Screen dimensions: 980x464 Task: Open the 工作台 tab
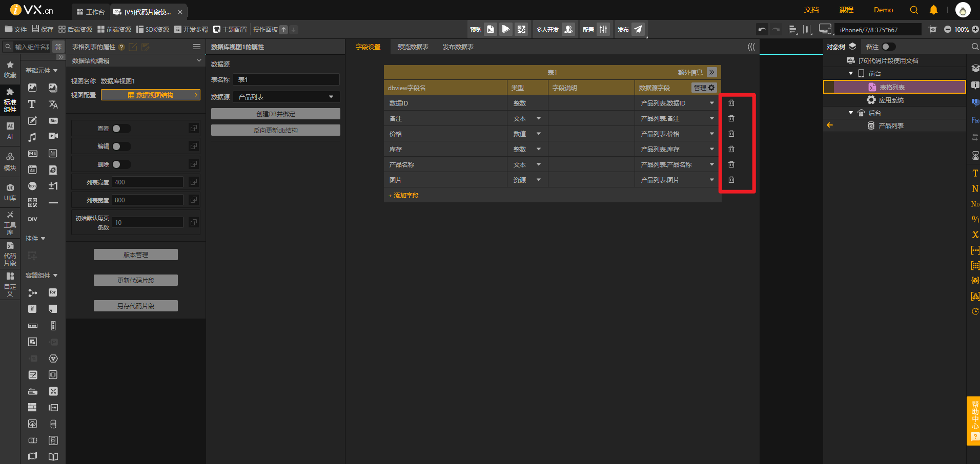(x=91, y=12)
